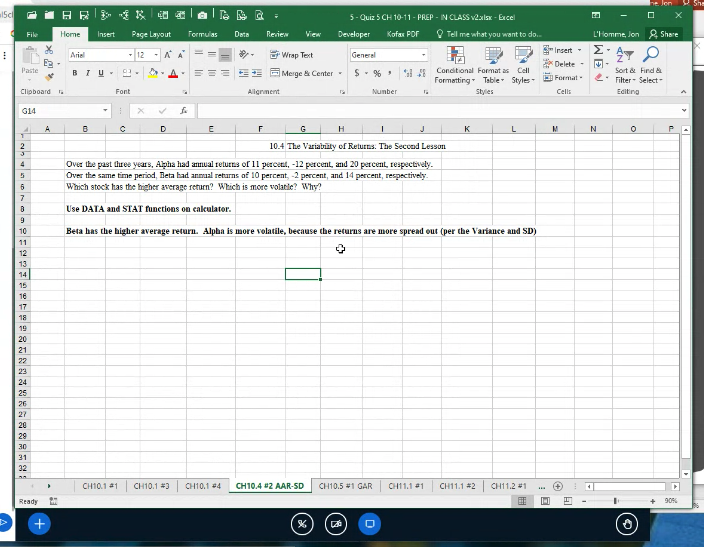
Task: Open Format as Table gallery
Action: point(493,65)
